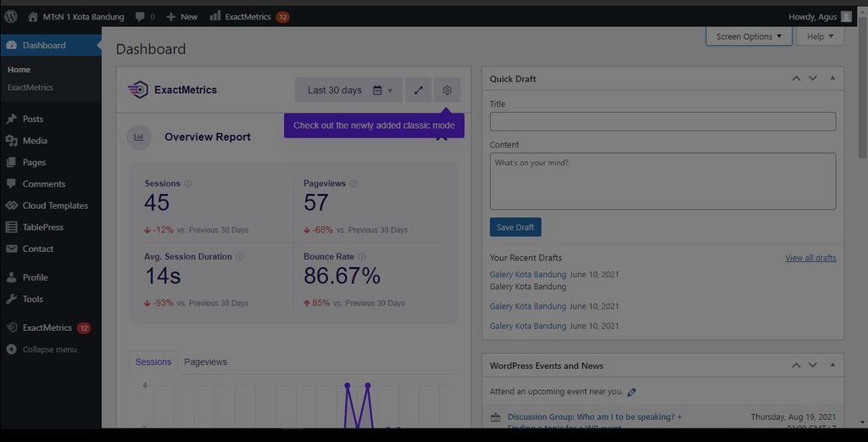Open Discussion Group event link
The width and height of the screenshot is (868, 442).
594,417
